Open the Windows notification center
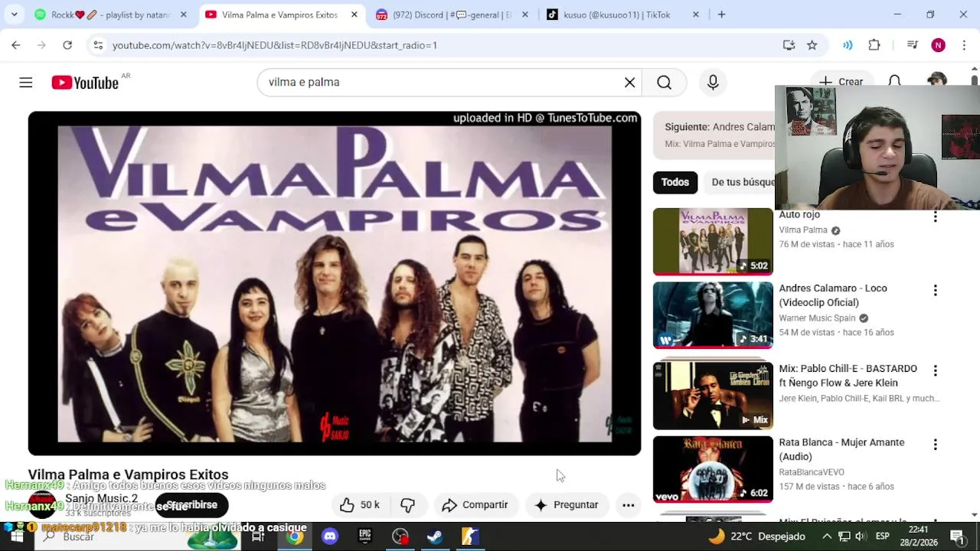This screenshot has width=980, height=551. 957,536
